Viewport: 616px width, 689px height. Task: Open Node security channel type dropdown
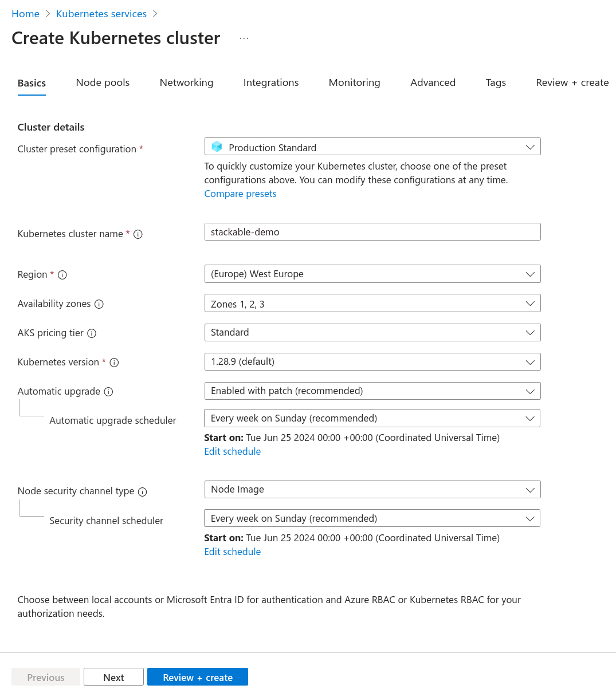pyautogui.click(x=372, y=490)
